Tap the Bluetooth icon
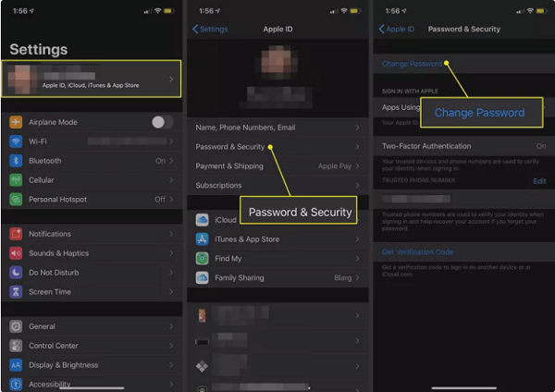The width and height of the screenshot is (555, 392). pyautogui.click(x=16, y=161)
